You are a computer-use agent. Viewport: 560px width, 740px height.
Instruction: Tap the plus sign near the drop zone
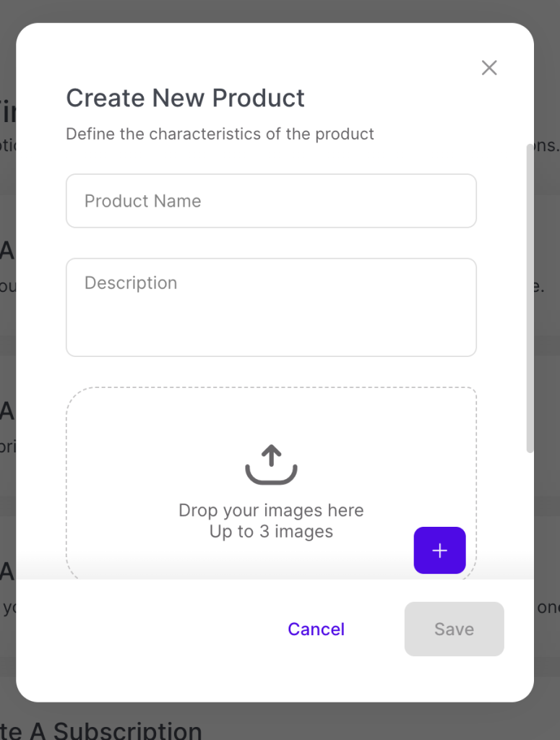pos(439,550)
